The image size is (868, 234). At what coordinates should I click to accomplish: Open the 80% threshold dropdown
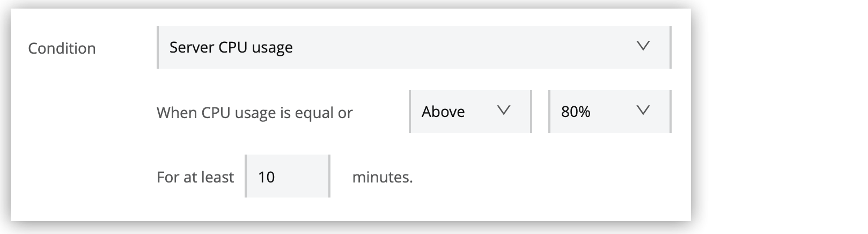[609, 112]
